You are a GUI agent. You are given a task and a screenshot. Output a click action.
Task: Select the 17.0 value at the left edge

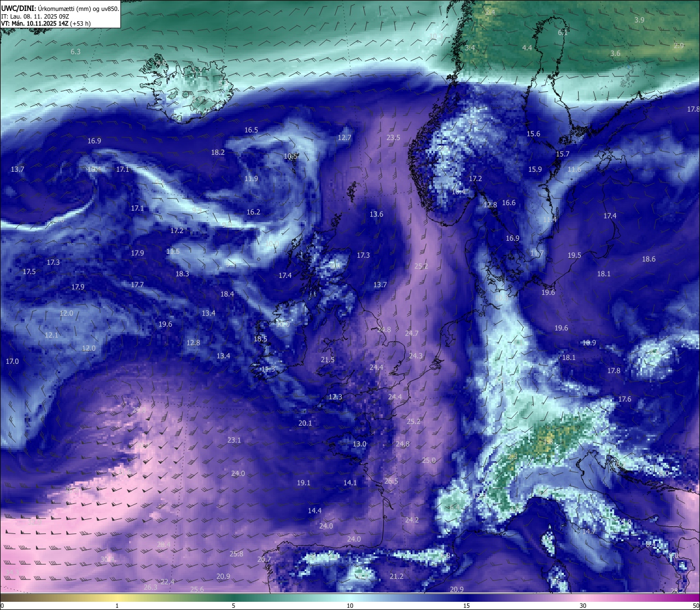coord(12,361)
